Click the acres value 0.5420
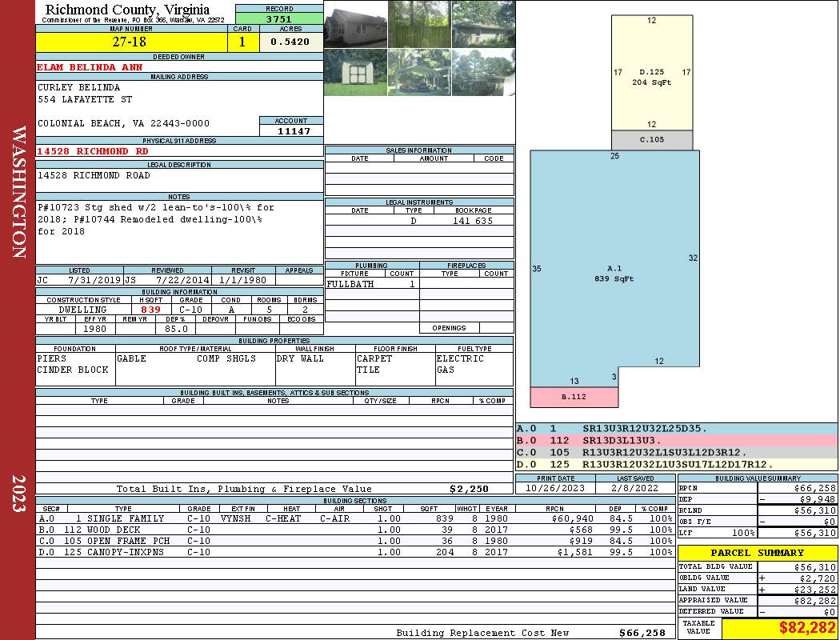 coord(290,42)
